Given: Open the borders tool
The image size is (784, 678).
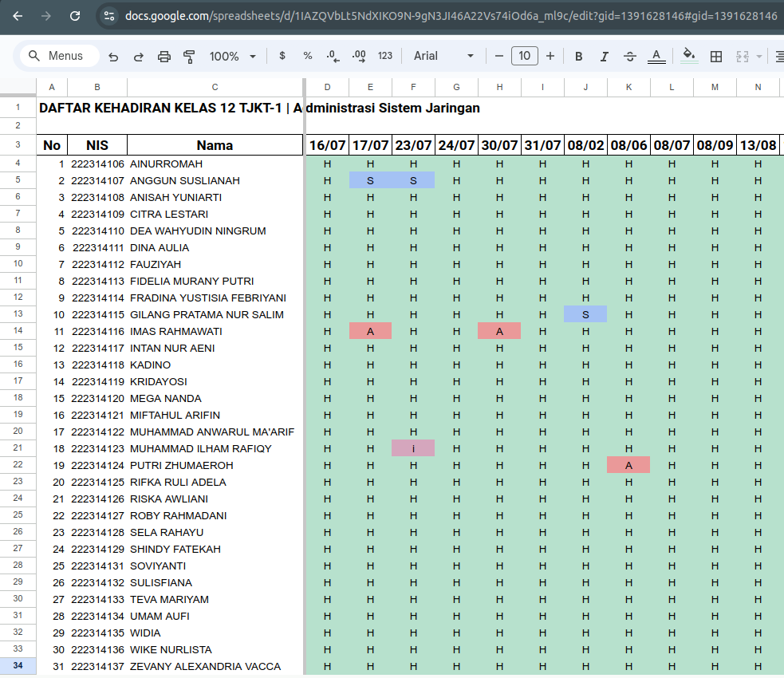Looking at the screenshot, I should (716, 56).
